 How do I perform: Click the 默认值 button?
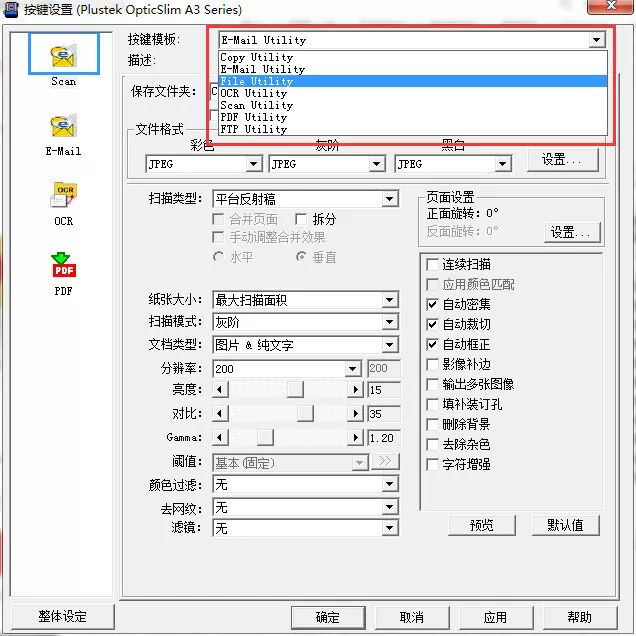coord(565,525)
